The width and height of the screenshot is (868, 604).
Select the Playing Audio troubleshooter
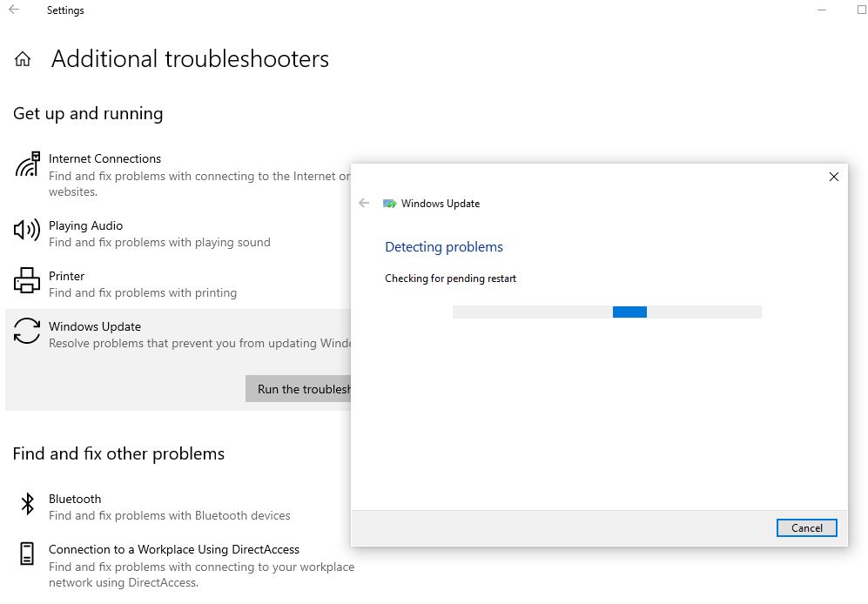(178, 233)
